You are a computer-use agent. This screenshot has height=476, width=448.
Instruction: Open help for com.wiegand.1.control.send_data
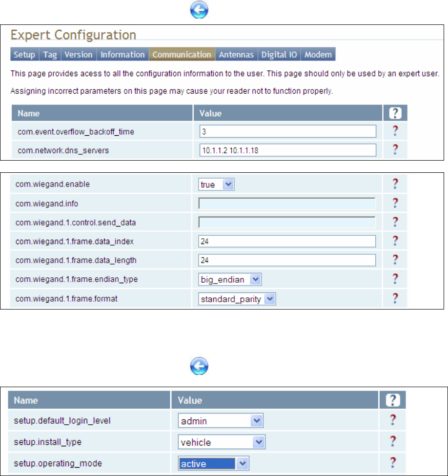click(x=395, y=222)
